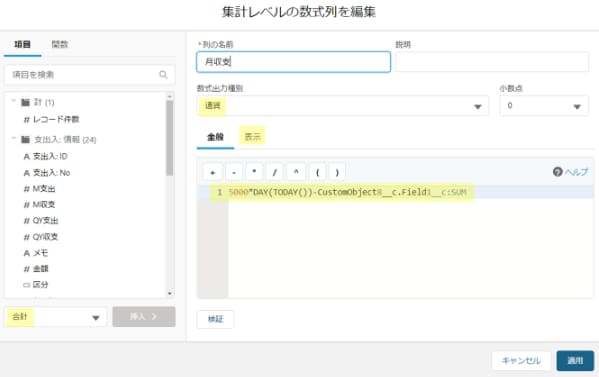This screenshot has height=377, width=599.
Task: Open the ヘルプ link
Action: [x=576, y=172]
